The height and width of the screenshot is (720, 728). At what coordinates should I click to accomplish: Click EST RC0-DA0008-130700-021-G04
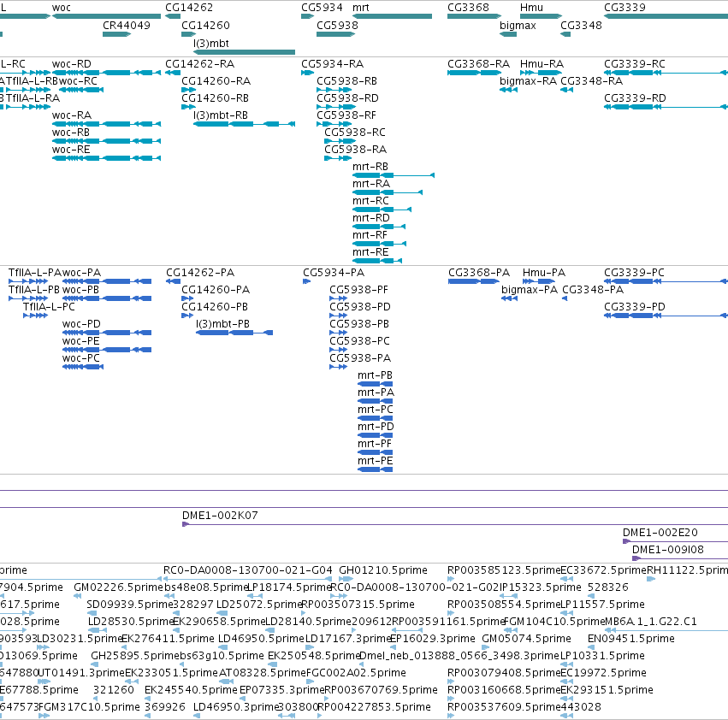[248, 570]
